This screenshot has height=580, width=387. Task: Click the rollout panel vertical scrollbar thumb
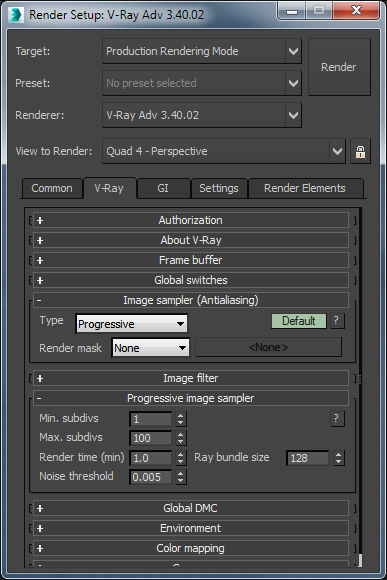click(x=360, y=560)
